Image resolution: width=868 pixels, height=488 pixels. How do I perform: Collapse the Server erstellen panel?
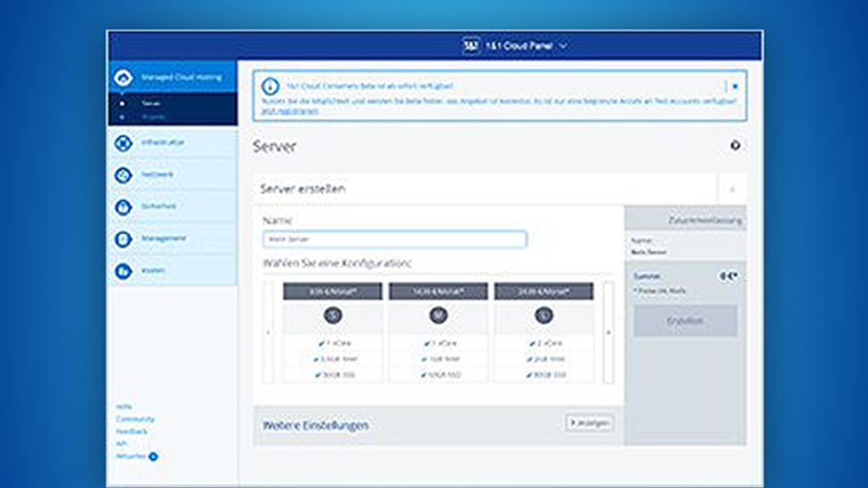pos(733,190)
